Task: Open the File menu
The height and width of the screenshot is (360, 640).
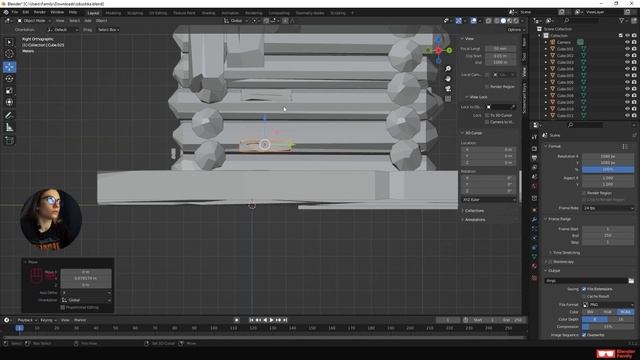Action: point(15,12)
